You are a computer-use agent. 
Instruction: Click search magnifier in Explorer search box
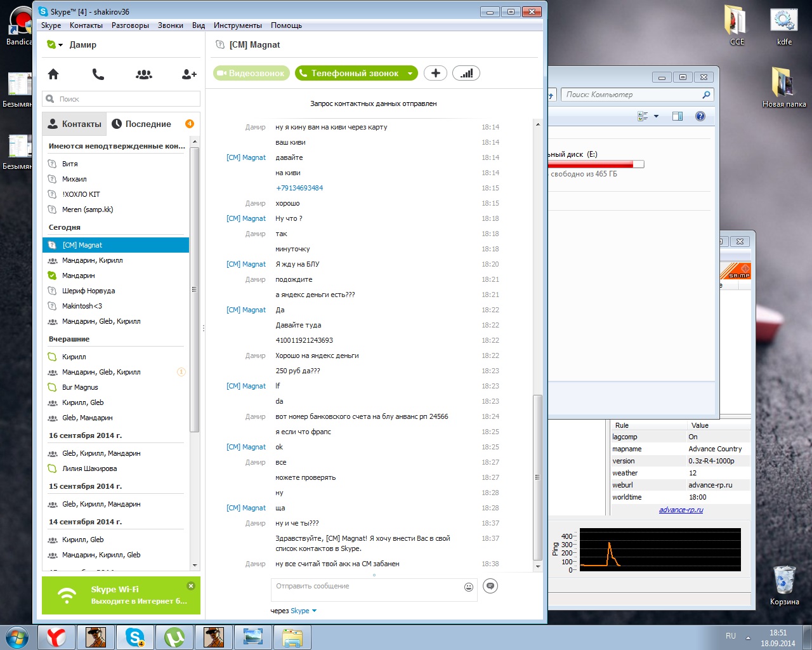pos(706,95)
